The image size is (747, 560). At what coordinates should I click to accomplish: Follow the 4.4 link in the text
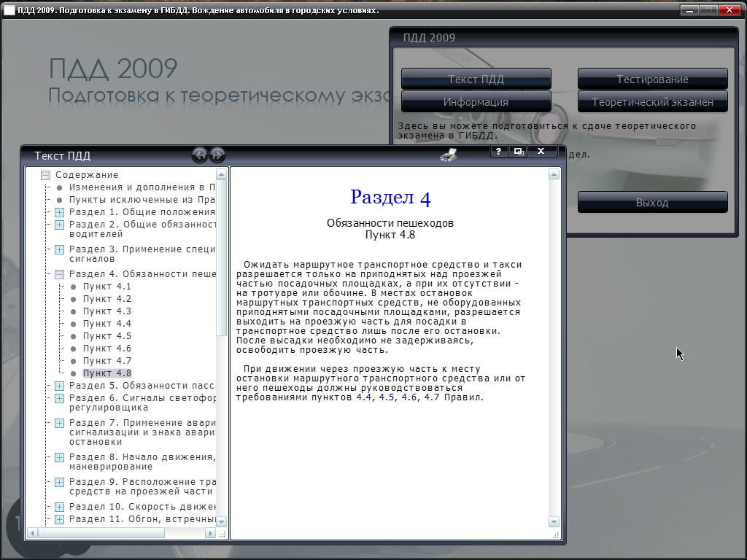tap(363, 397)
